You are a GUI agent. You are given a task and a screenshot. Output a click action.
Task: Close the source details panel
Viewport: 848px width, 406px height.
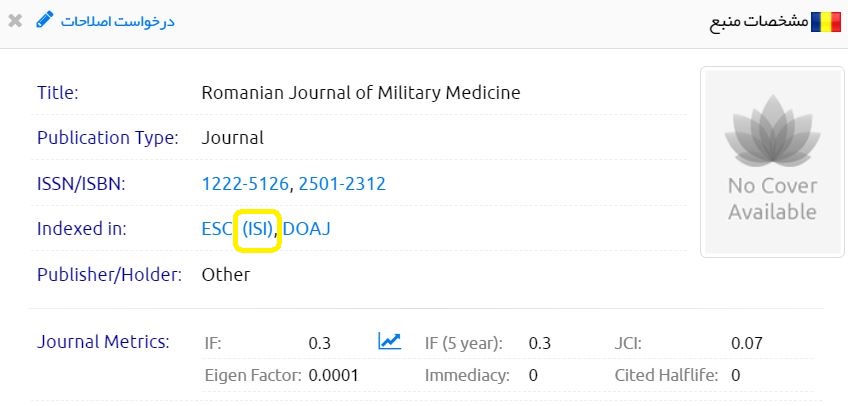[15, 20]
